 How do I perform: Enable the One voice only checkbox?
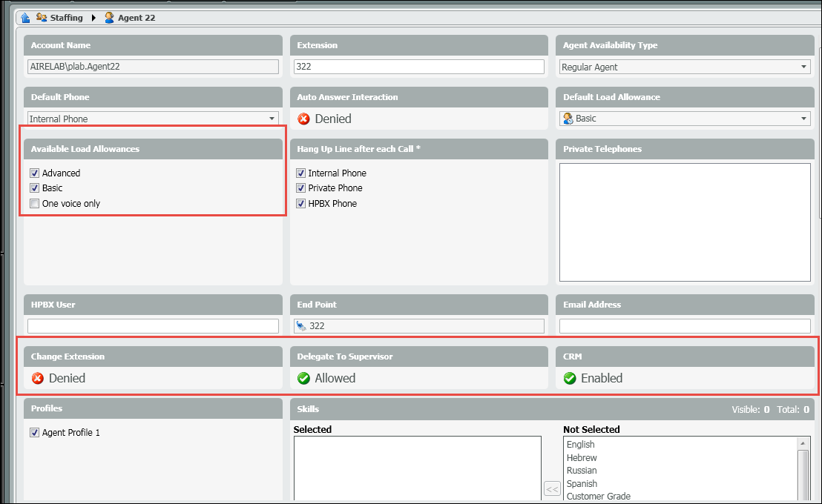click(34, 203)
